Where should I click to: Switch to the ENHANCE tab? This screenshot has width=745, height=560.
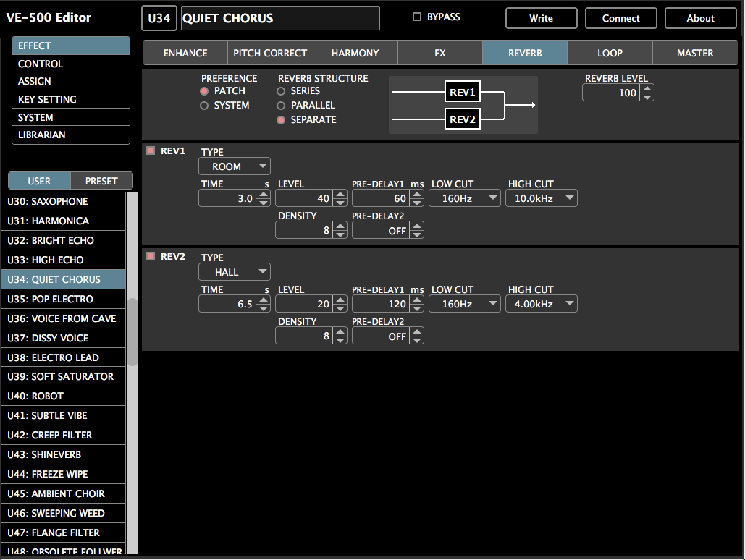[x=185, y=53]
